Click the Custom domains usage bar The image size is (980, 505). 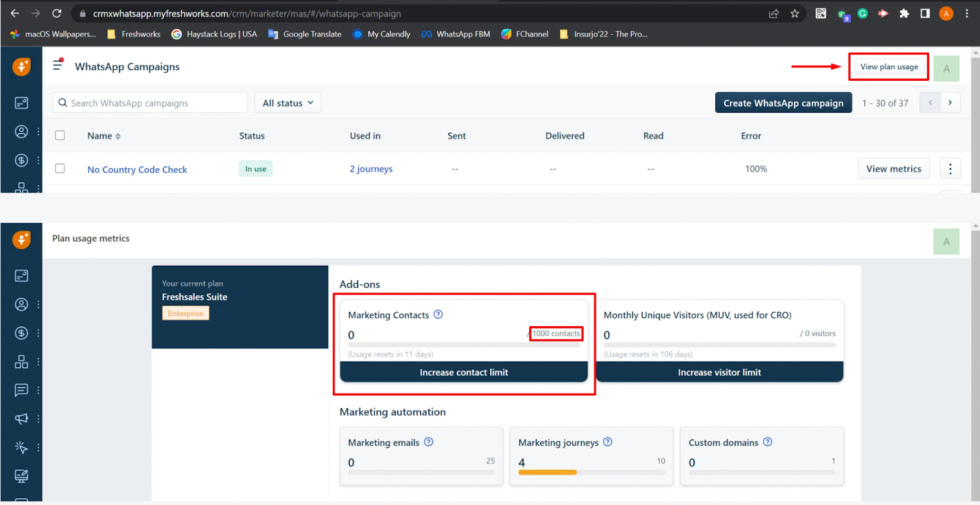point(762,472)
